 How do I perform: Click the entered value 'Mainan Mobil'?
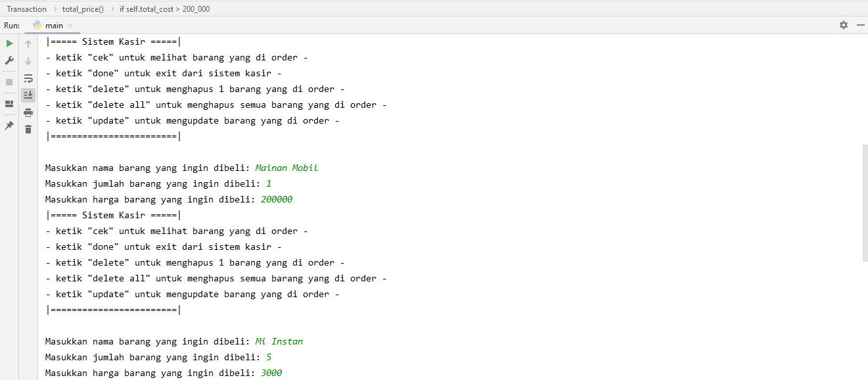tap(286, 168)
